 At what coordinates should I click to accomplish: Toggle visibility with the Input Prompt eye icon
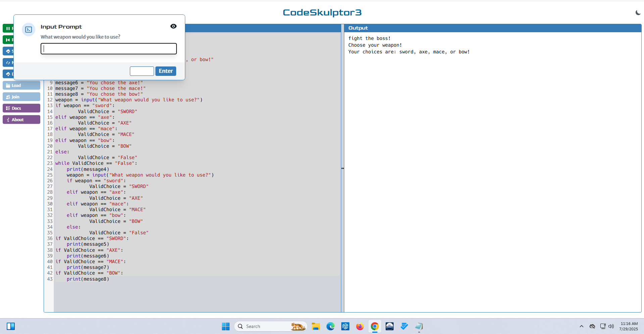174,26
